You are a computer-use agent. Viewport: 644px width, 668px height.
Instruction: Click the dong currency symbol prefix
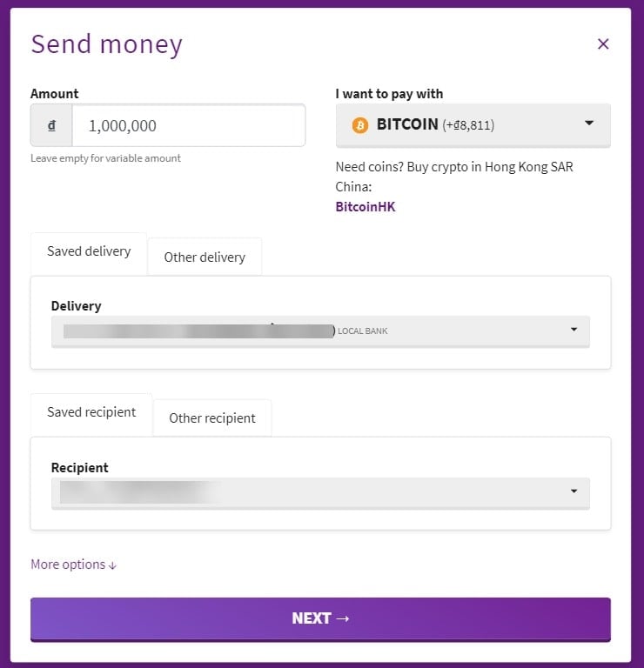click(x=52, y=125)
